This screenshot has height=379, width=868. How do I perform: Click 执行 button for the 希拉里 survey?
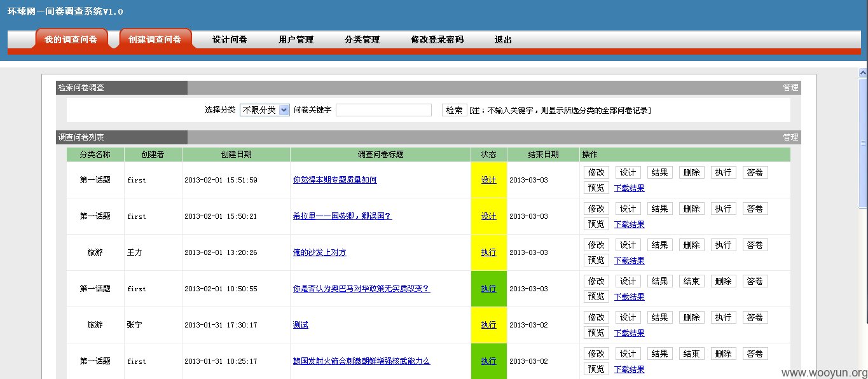(723, 209)
